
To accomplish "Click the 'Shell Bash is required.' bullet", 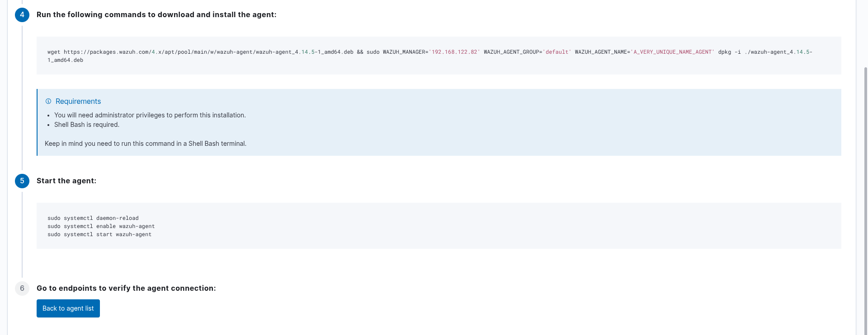I will (x=87, y=125).
